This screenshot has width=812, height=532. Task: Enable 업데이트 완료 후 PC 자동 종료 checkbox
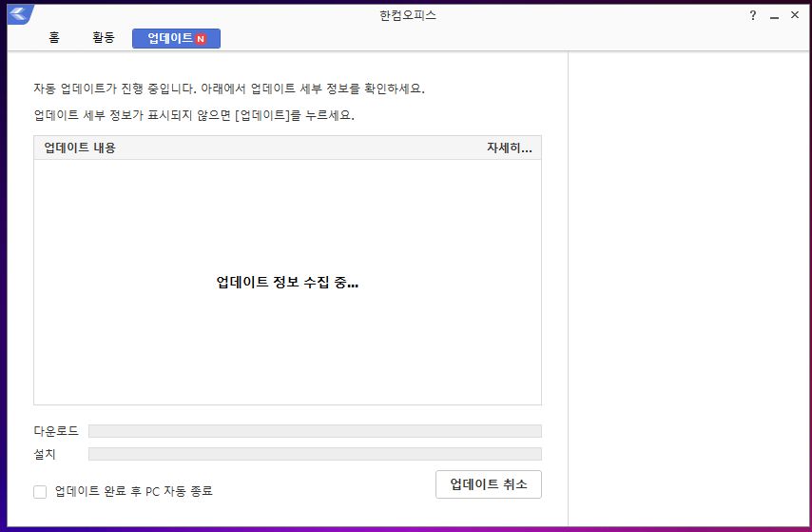coord(40,492)
